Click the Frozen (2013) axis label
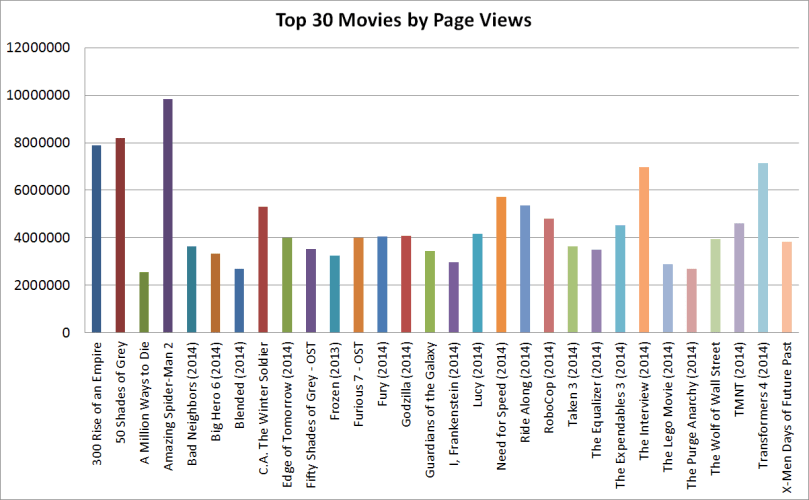The height and width of the screenshot is (500, 809). click(335, 381)
